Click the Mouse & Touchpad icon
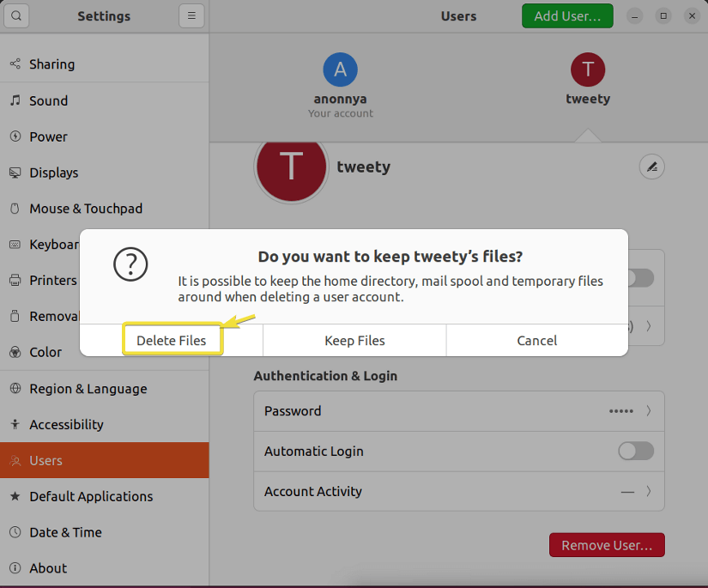Image resolution: width=708 pixels, height=588 pixels. pos(15,209)
